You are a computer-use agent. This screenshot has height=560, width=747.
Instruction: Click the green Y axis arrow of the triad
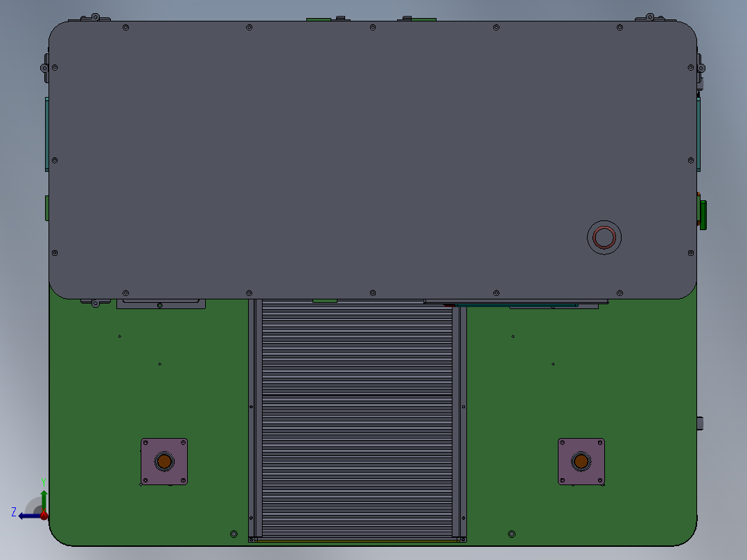pyautogui.click(x=44, y=500)
